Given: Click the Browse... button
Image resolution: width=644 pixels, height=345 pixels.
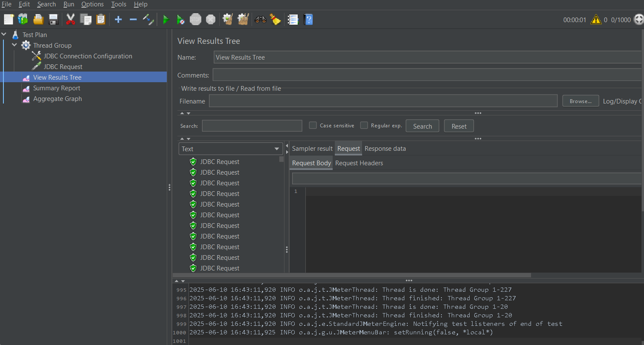Looking at the screenshot, I should click(x=580, y=101).
